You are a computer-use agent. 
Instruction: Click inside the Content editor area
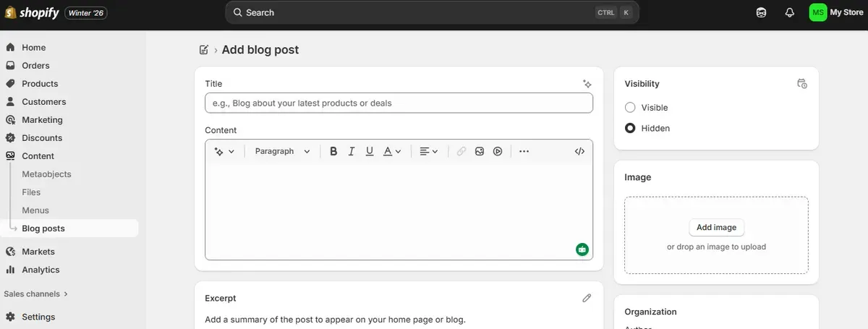click(x=399, y=210)
